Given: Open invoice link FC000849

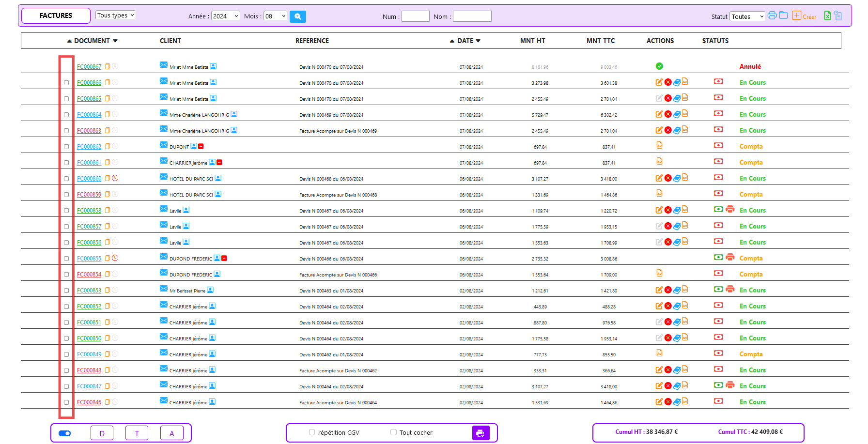Looking at the screenshot, I should point(89,354).
